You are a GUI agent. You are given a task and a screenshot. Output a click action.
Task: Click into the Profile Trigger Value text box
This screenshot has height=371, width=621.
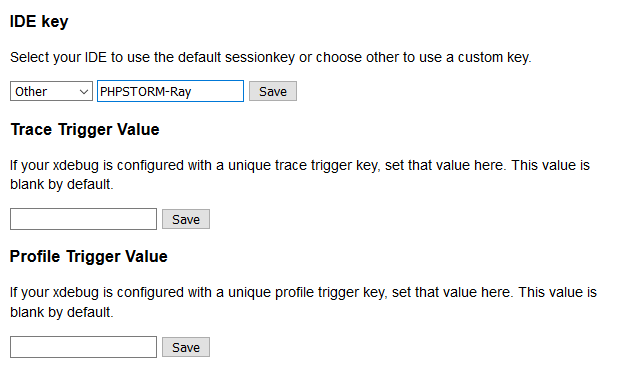[84, 347]
